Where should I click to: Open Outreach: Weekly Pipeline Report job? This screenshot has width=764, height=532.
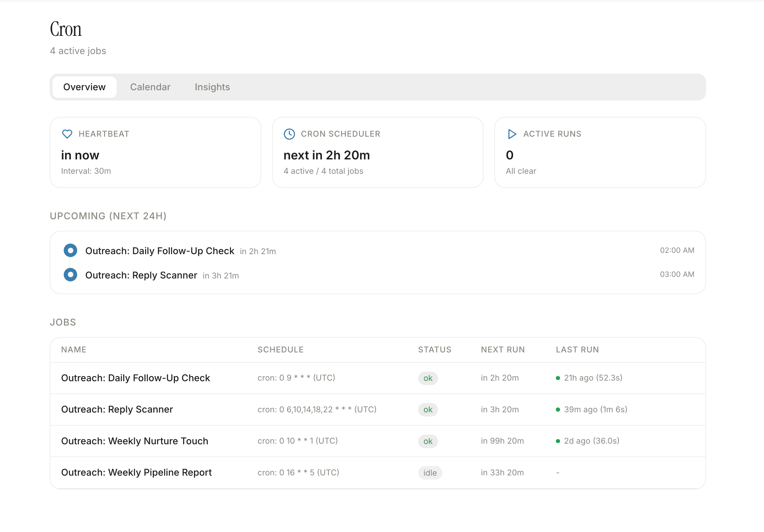click(136, 473)
